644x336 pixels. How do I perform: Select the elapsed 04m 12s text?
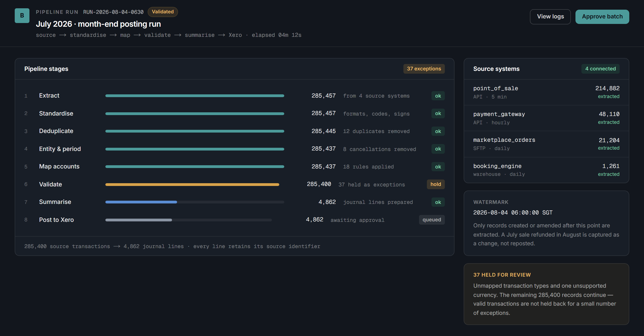pyautogui.click(x=276, y=35)
